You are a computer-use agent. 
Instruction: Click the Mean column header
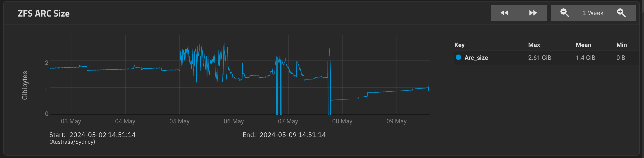[x=583, y=45]
